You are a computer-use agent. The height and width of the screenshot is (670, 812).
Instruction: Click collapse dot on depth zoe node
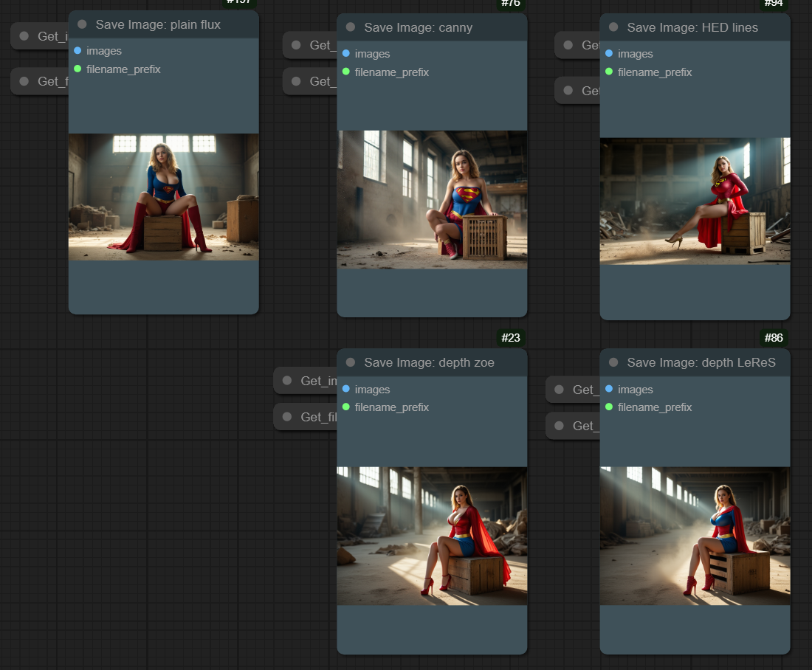pos(351,362)
